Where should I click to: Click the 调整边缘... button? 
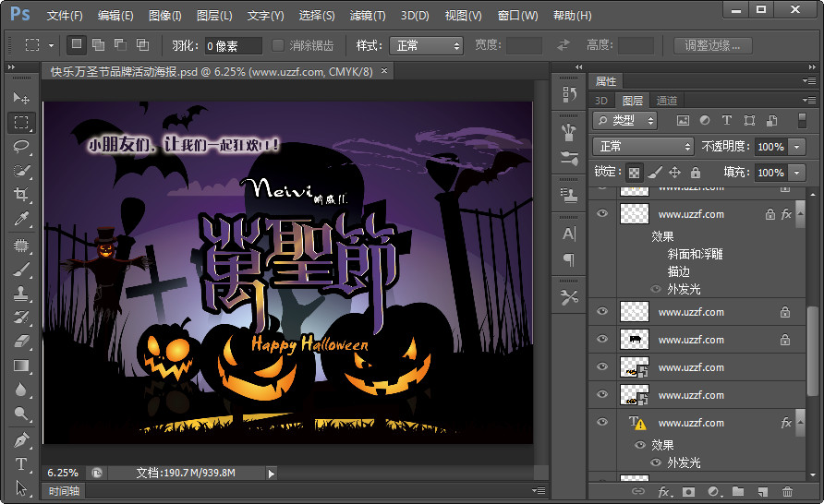coord(712,45)
